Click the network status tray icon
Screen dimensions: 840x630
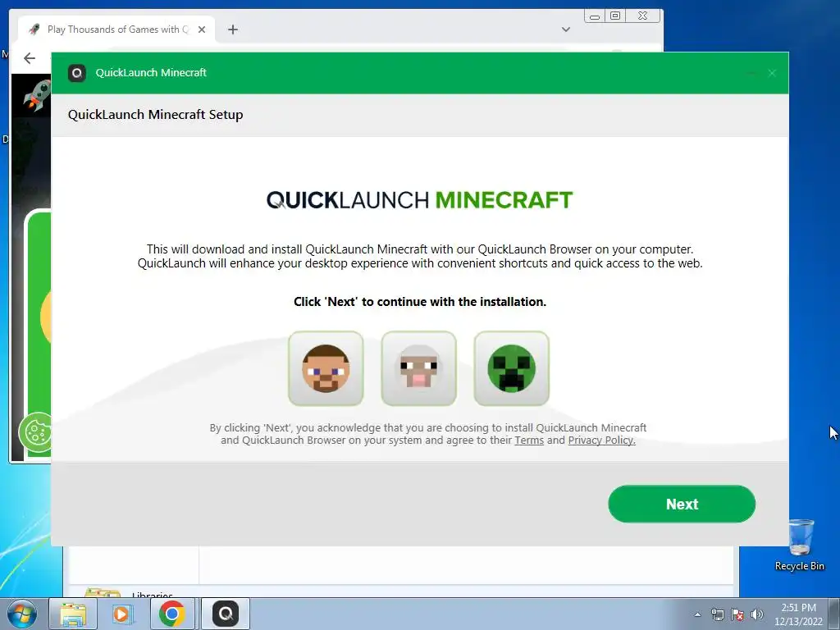[717, 614]
